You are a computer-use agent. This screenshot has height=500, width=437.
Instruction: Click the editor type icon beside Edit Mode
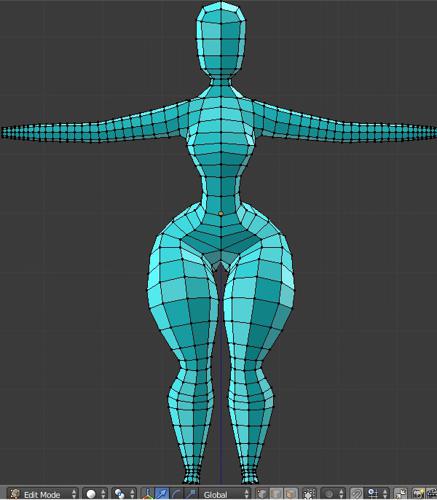15,494
